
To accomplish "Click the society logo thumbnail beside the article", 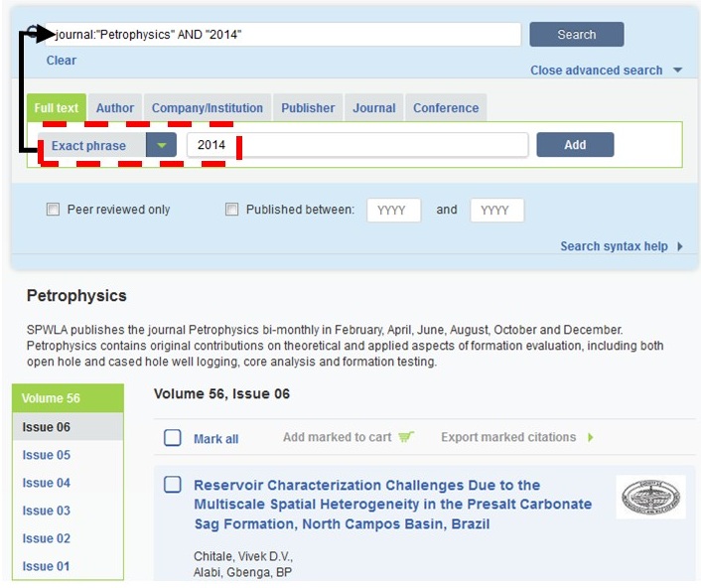I will point(651,497).
